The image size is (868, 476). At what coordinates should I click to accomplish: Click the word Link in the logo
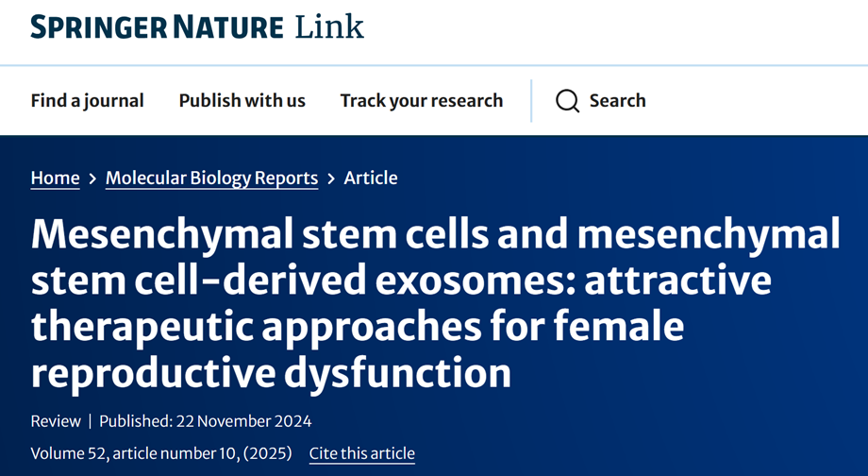(x=329, y=26)
